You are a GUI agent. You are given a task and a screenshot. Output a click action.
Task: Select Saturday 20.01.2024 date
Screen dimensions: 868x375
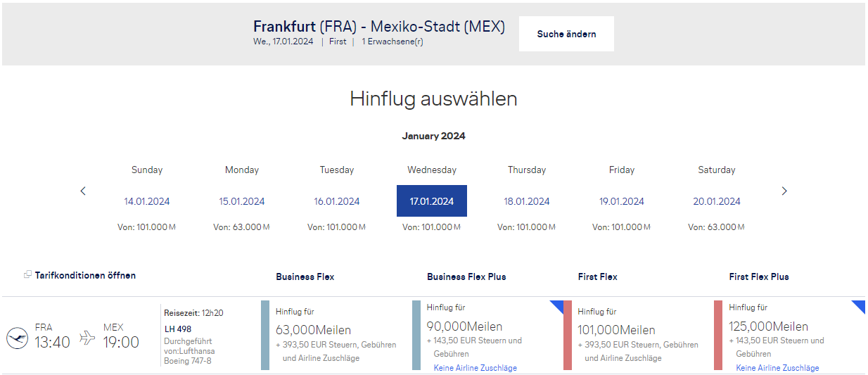(x=717, y=201)
